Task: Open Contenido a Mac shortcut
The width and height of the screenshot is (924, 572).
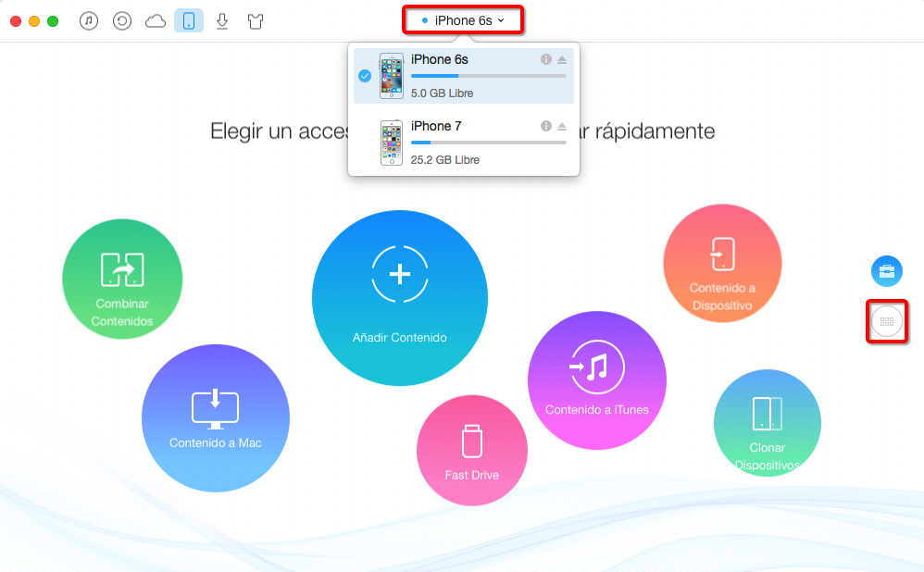Action: pos(216,418)
